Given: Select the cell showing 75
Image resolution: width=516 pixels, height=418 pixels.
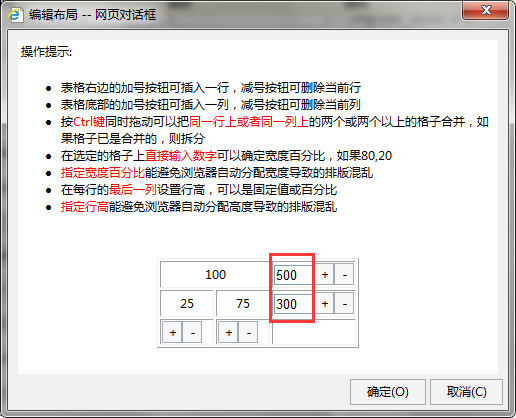Looking at the screenshot, I should [x=243, y=304].
